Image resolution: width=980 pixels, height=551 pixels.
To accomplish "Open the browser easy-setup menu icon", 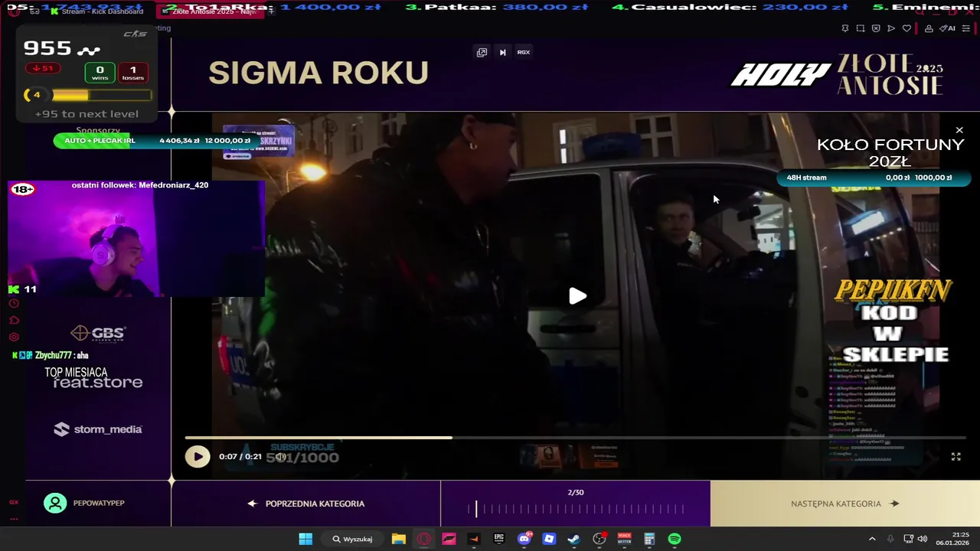I will pyautogui.click(x=966, y=28).
